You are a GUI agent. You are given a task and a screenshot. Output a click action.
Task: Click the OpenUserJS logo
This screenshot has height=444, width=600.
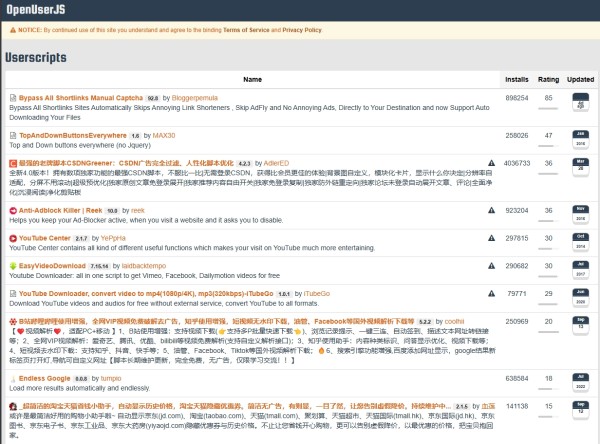coord(36,10)
